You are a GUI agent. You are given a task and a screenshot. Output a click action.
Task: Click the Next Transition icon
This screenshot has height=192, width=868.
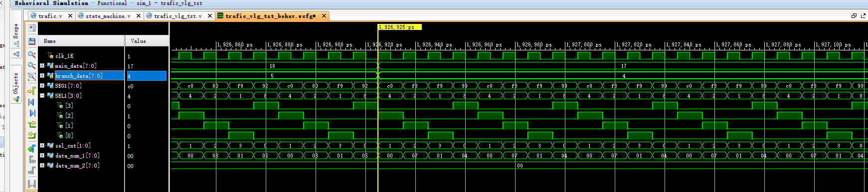[32, 135]
